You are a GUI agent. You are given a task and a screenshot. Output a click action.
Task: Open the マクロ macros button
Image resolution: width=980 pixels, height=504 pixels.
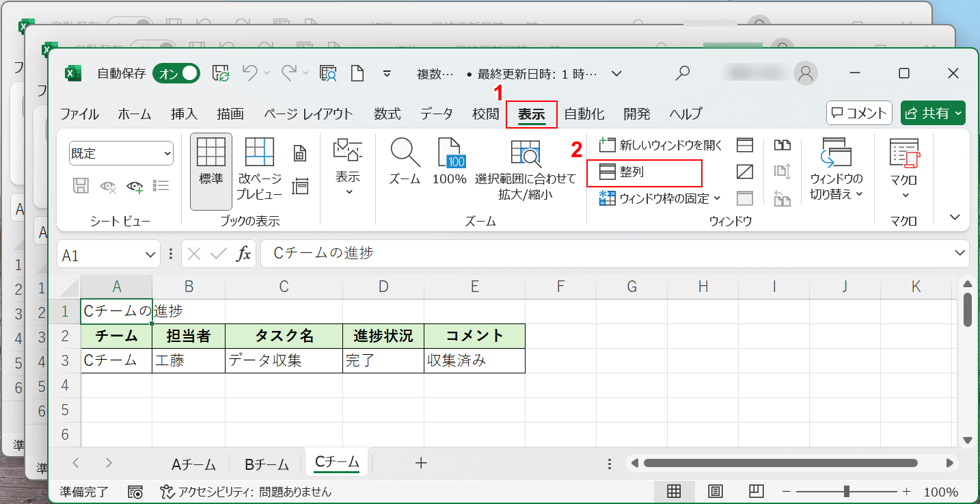click(904, 170)
